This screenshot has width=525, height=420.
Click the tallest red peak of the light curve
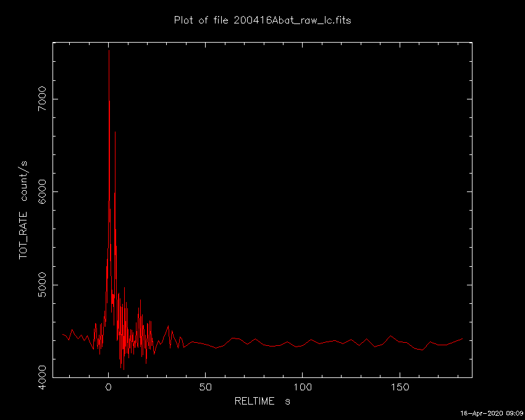click(x=109, y=51)
